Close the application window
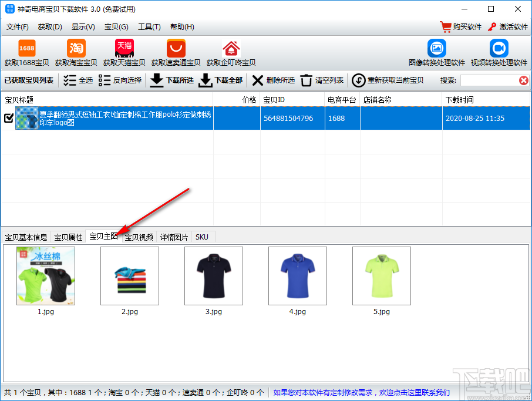The width and height of the screenshot is (532, 401). coord(518,9)
